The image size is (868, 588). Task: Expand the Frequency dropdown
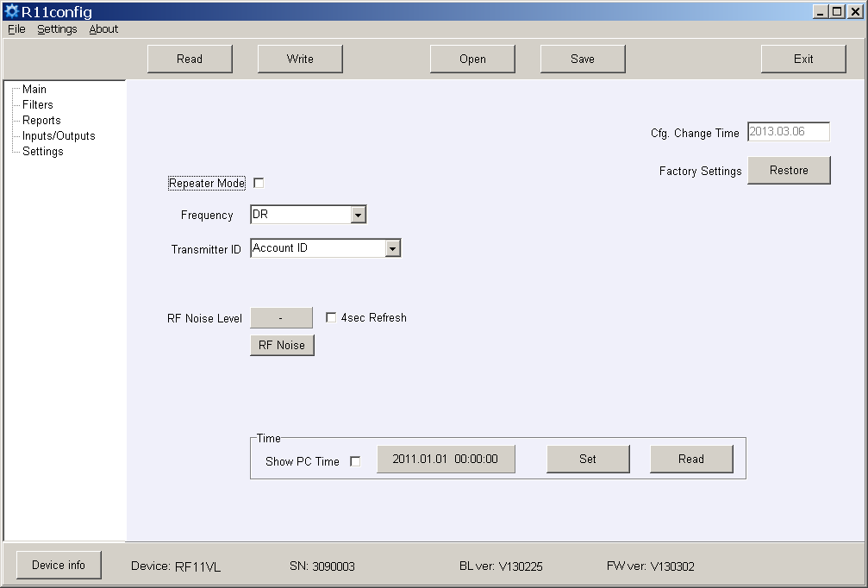[359, 215]
